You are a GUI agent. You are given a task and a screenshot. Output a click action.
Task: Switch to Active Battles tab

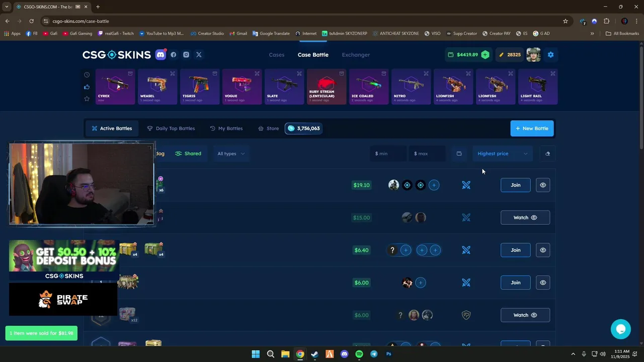pyautogui.click(x=112, y=128)
